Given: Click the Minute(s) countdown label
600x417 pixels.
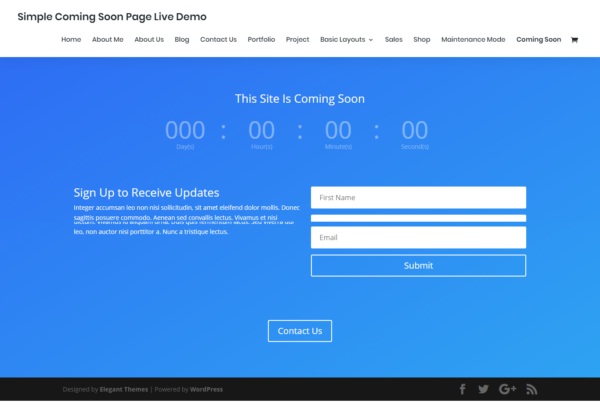Looking at the screenshot, I should coord(338,147).
